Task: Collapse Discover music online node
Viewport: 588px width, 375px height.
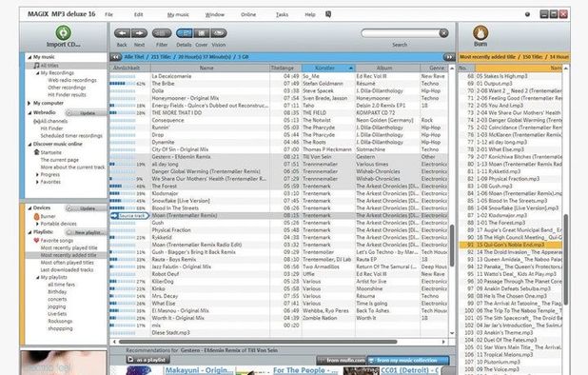Action: coord(29,144)
